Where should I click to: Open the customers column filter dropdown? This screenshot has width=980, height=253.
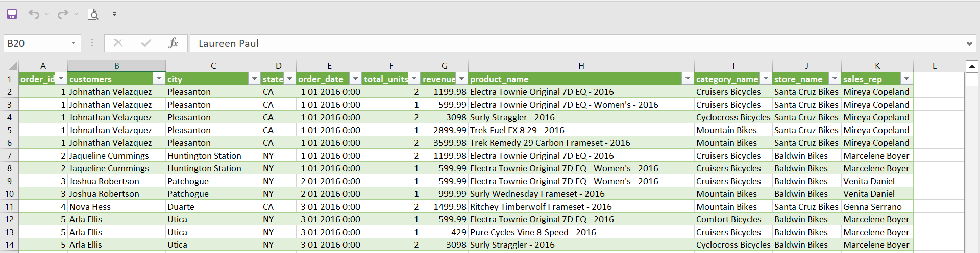159,79
